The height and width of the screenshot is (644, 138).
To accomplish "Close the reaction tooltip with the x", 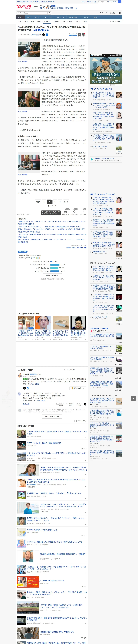I will [60, 211].
